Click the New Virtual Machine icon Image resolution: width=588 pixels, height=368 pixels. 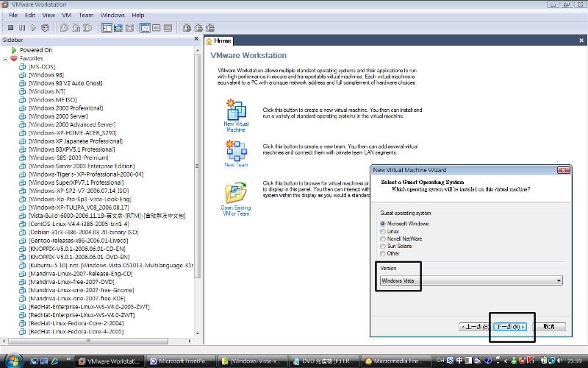click(236, 109)
